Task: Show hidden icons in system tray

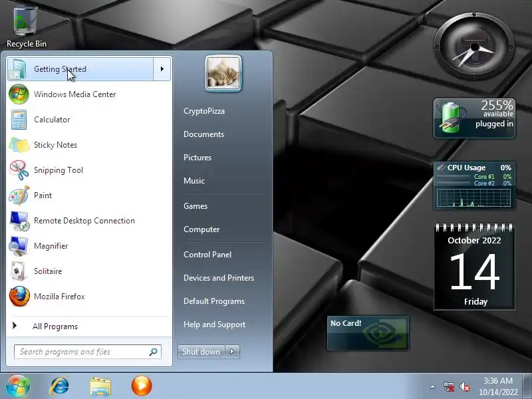Action: [x=432, y=386]
